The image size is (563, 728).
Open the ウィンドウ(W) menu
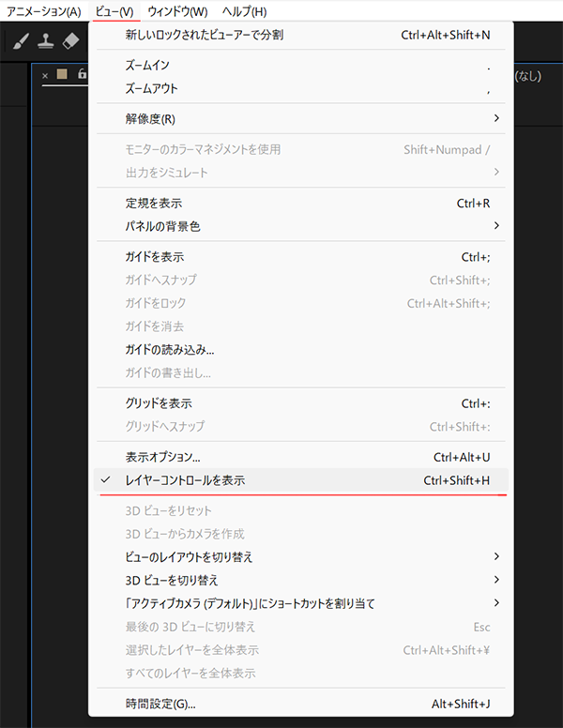pyautogui.click(x=177, y=11)
